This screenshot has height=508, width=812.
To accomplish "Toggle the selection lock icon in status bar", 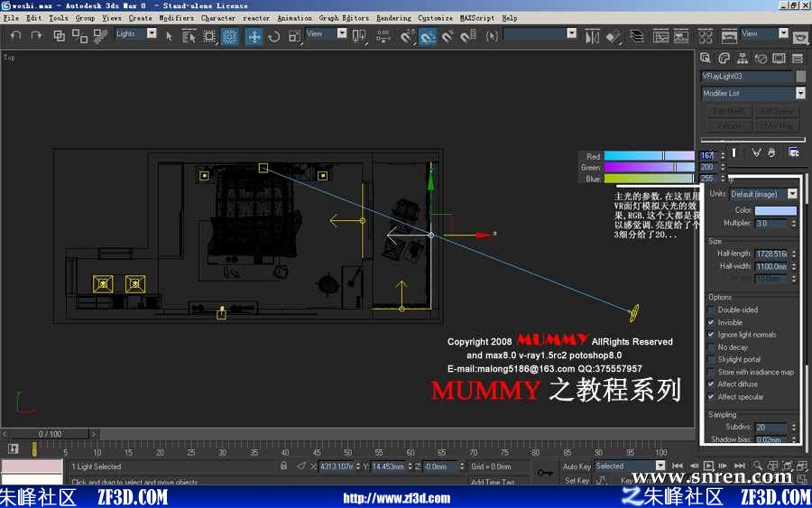I will click(284, 466).
